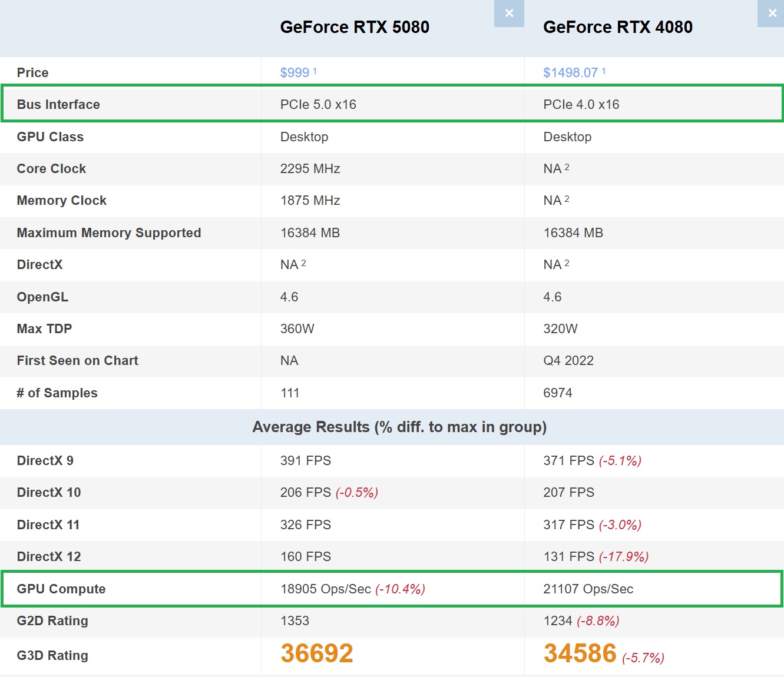Click OpenGL 4.6 in the RTX 5080 column
Image resolution: width=784 pixels, height=677 pixels.
[x=289, y=297]
